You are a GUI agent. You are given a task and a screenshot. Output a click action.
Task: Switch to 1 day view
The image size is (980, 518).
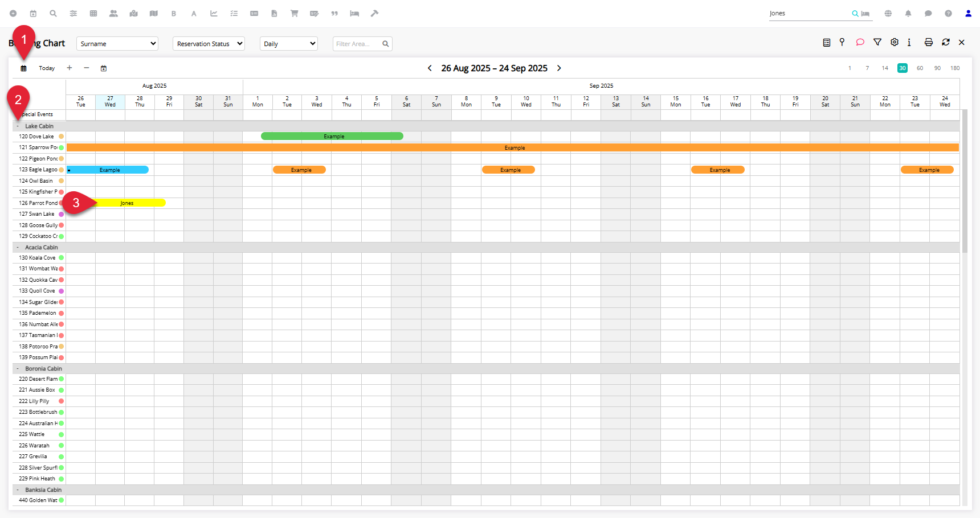coord(850,68)
